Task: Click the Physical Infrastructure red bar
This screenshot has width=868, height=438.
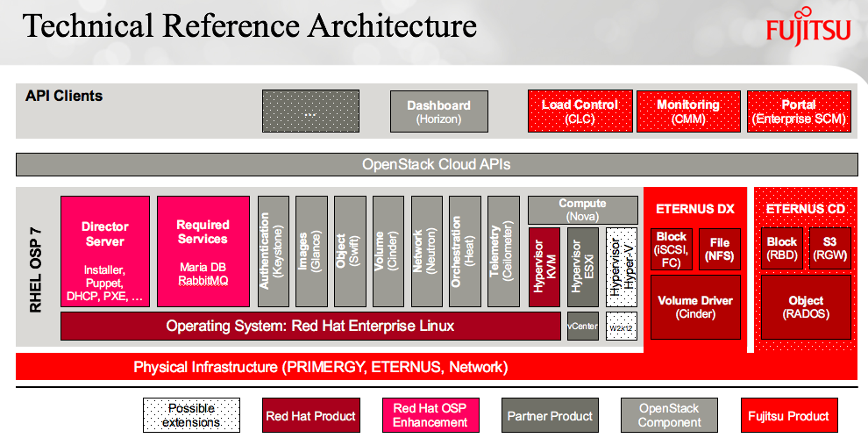Action: click(321, 366)
